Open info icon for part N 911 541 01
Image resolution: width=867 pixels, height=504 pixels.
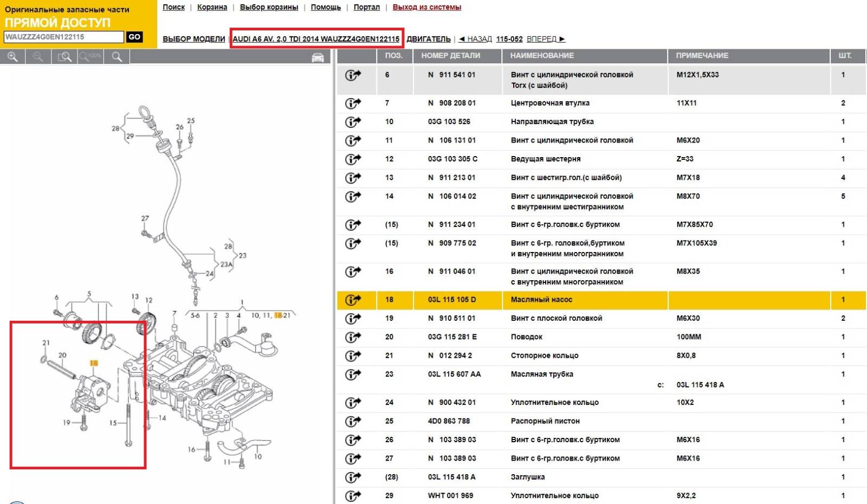point(353,75)
